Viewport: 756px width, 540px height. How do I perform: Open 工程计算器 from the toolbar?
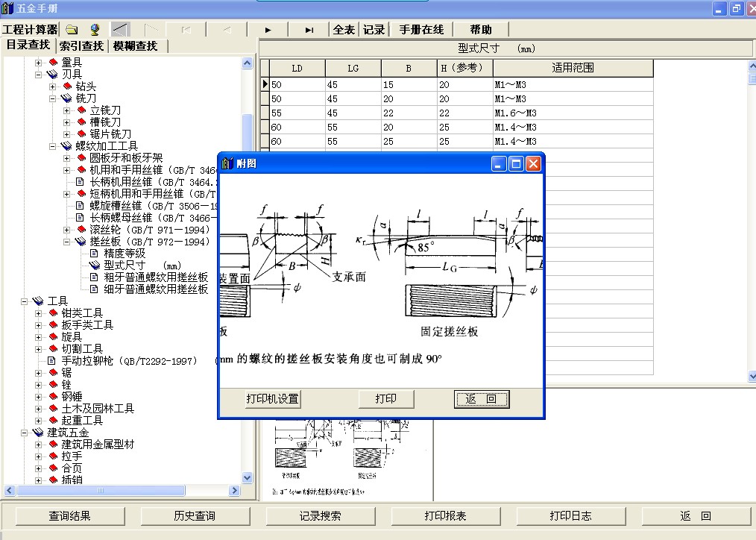[x=29, y=30]
